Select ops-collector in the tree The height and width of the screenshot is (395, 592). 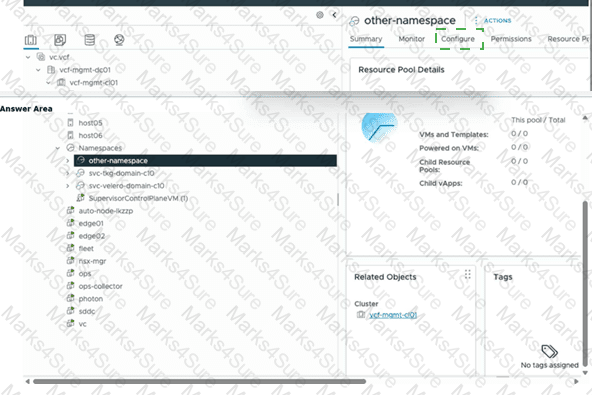click(x=100, y=286)
